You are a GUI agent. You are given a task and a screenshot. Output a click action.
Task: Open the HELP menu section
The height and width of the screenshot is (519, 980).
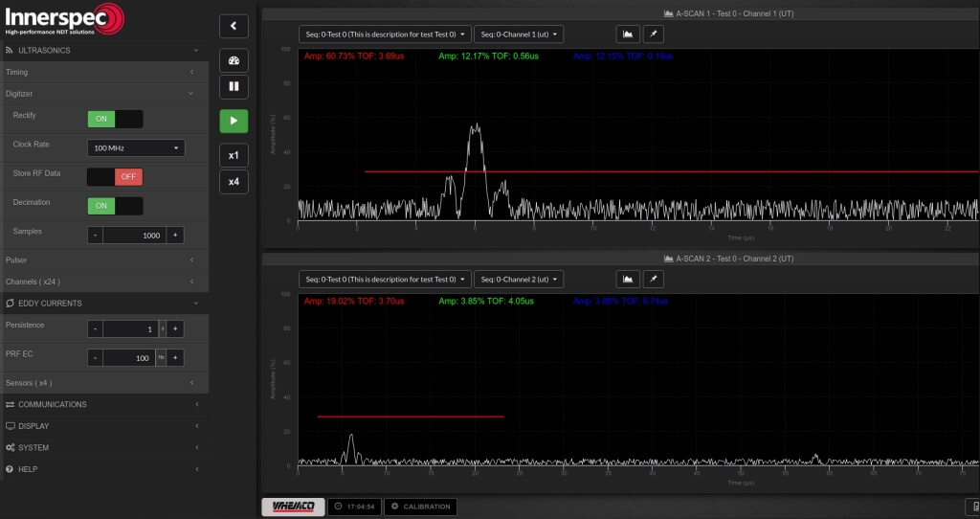[104, 469]
